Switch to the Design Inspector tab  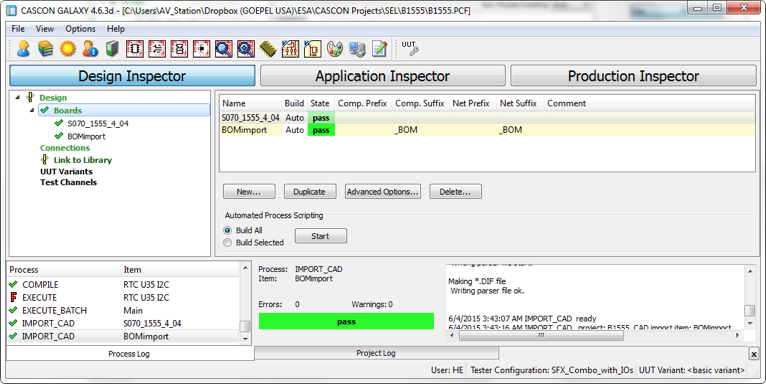point(132,76)
